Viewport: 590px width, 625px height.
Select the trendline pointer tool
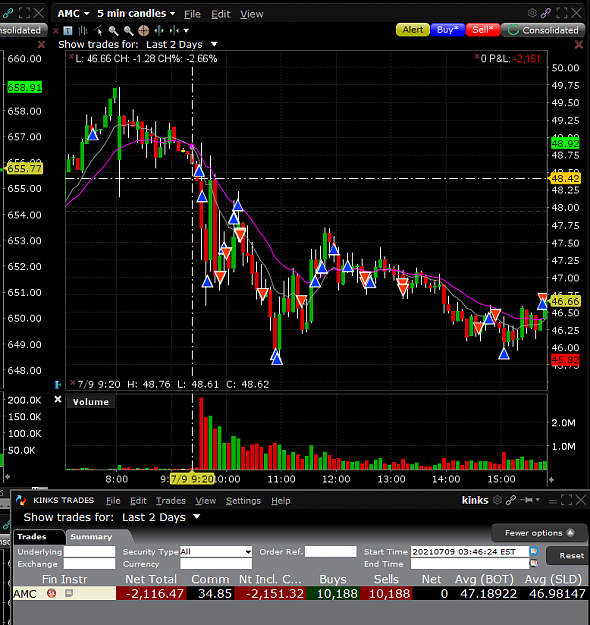click(x=98, y=30)
